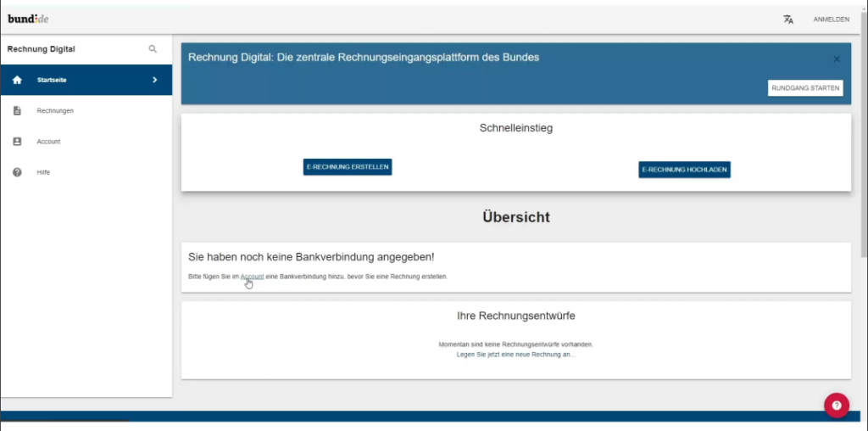This screenshot has height=431, width=868.
Task: Open the red floating help button
Action: click(836, 406)
